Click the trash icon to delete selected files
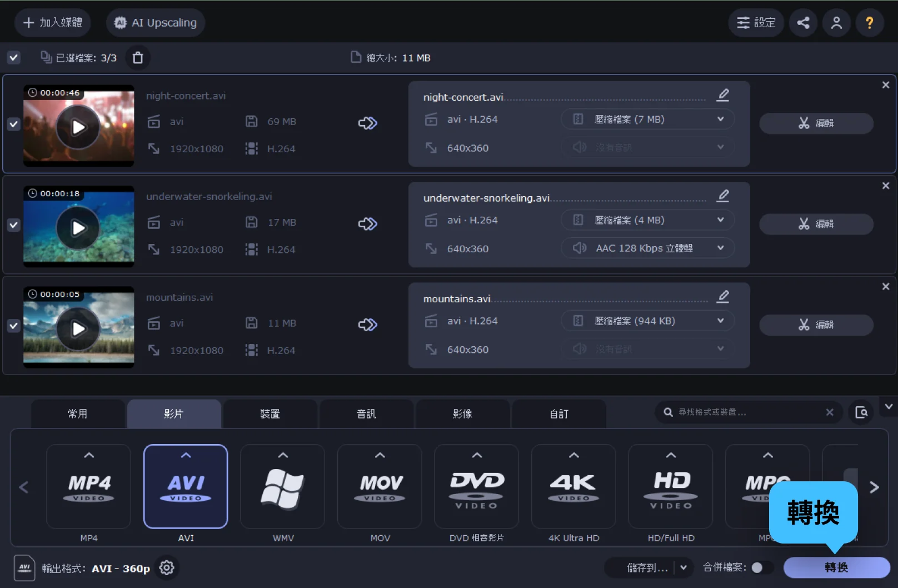The image size is (898, 588). coord(138,58)
